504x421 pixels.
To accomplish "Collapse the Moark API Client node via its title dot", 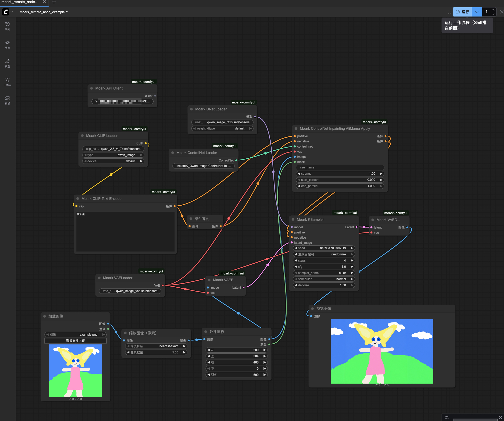I will 91,88.
